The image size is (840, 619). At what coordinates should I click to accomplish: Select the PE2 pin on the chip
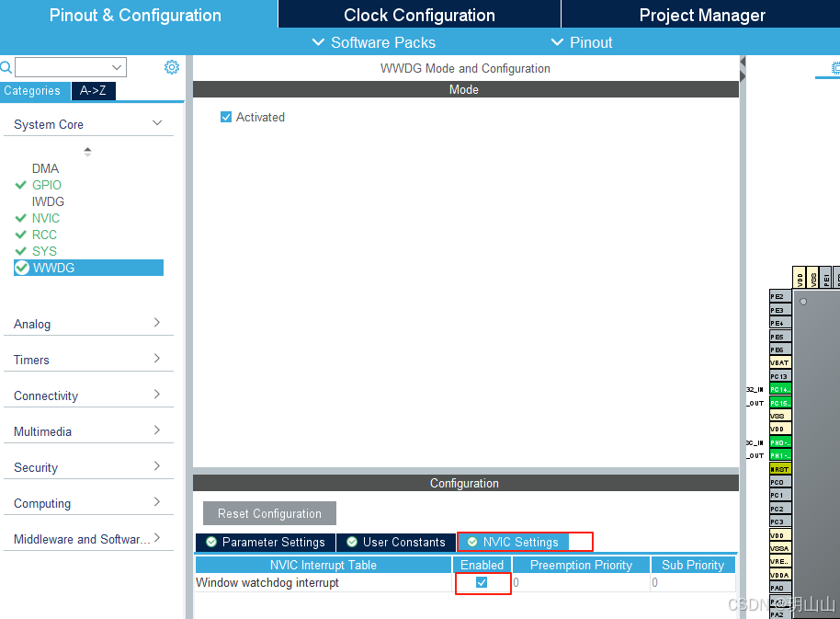click(x=780, y=296)
